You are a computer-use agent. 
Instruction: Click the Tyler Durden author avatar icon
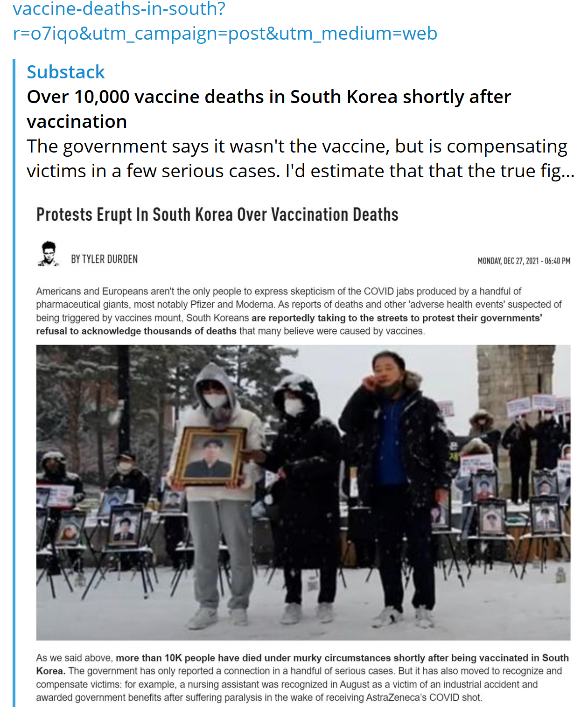(49, 254)
